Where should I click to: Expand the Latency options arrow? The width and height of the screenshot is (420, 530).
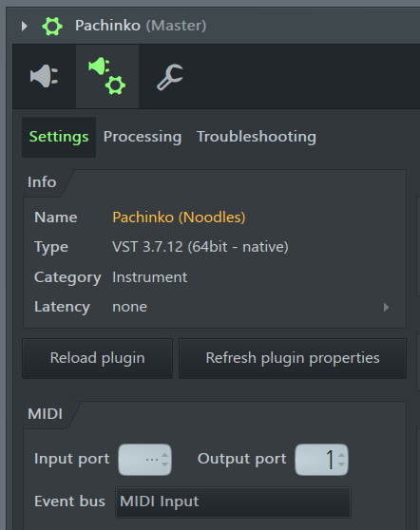[386, 307]
